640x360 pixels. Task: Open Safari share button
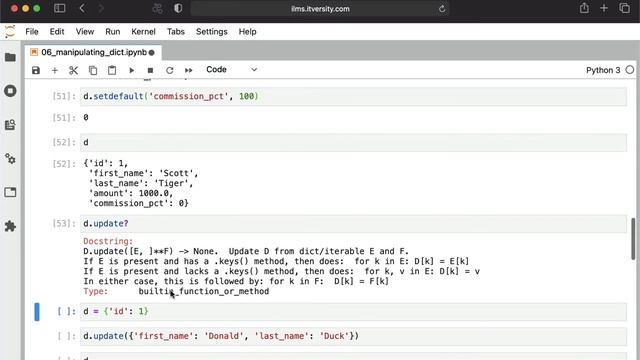point(584,8)
